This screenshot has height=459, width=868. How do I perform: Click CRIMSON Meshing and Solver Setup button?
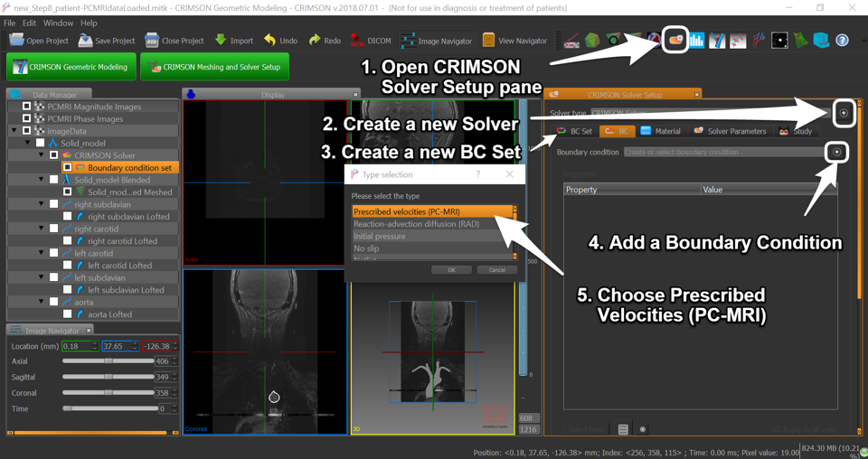click(214, 67)
